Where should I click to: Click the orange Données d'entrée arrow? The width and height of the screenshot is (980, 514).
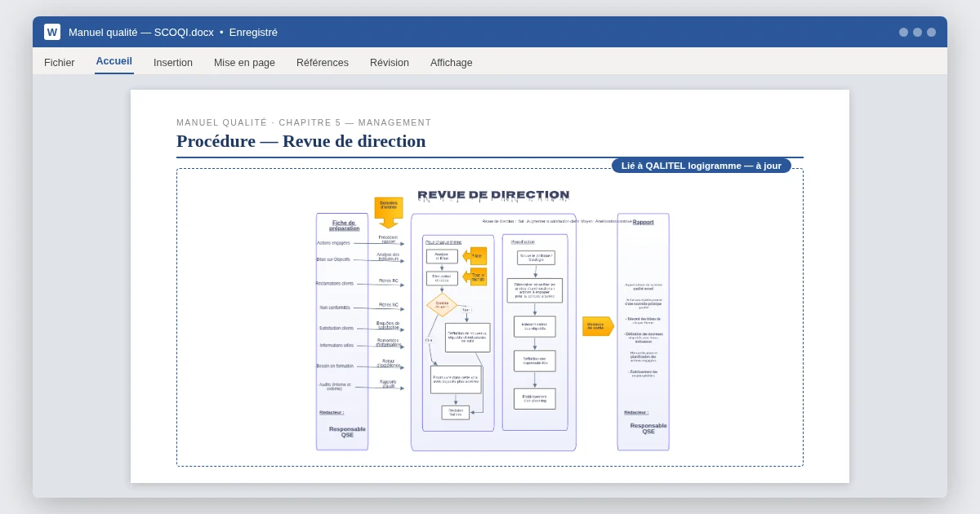(x=389, y=212)
